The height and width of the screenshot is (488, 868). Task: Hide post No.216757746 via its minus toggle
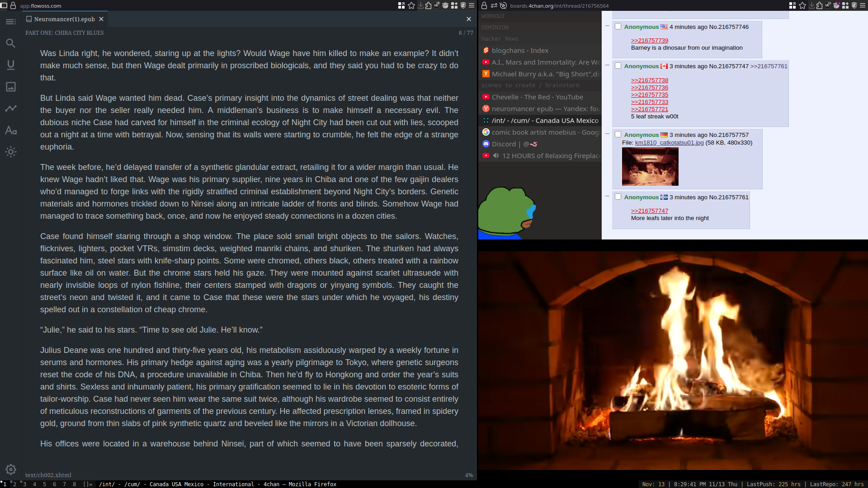[607, 26]
